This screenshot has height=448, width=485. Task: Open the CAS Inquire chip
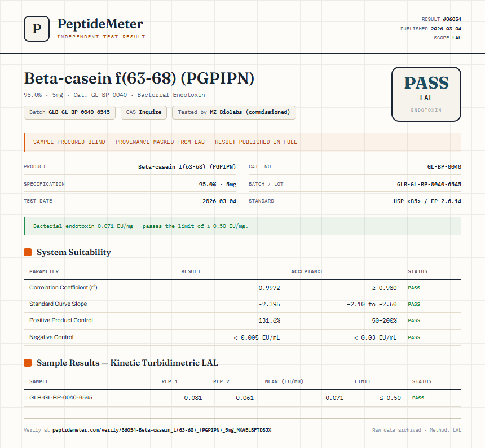[x=144, y=112]
